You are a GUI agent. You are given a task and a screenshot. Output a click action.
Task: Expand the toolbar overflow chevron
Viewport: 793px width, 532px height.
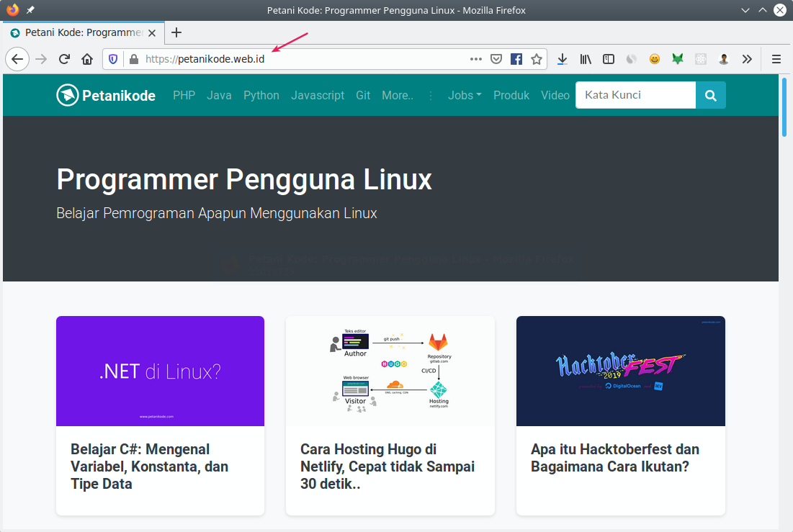[x=747, y=59]
